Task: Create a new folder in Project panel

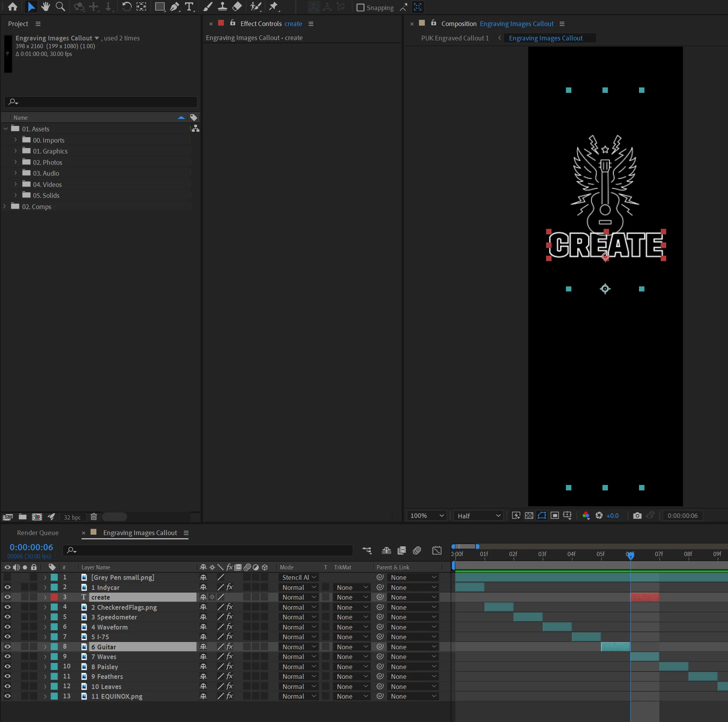Action: pos(23,517)
